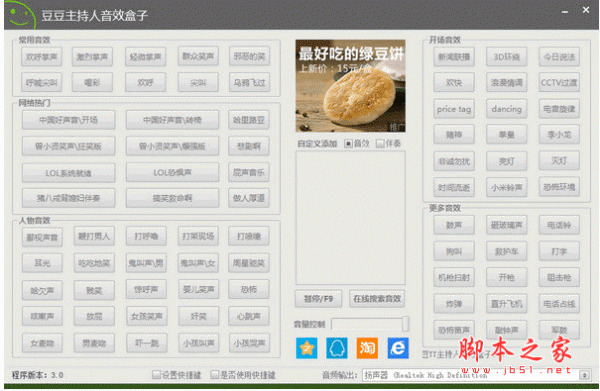The height and width of the screenshot is (391, 600).
Task: Play the 欢呼掌声 sound effect
Action: (x=41, y=57)
